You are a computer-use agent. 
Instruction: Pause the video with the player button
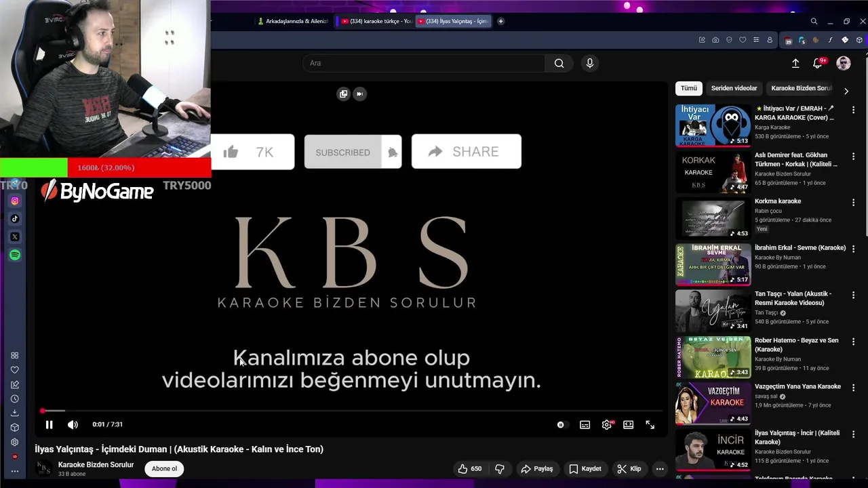[x=49, y=424]
